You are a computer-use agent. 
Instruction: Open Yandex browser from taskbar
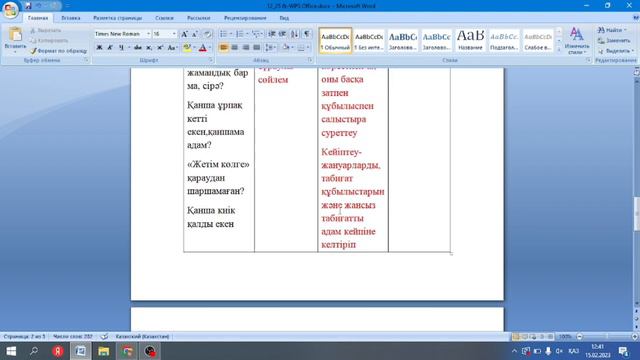point(58,351)
